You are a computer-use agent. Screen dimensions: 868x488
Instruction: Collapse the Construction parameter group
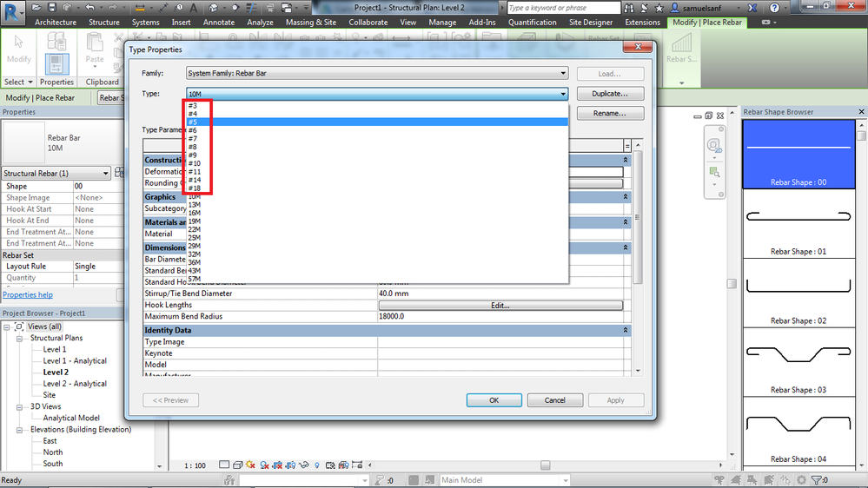[626, 160]
